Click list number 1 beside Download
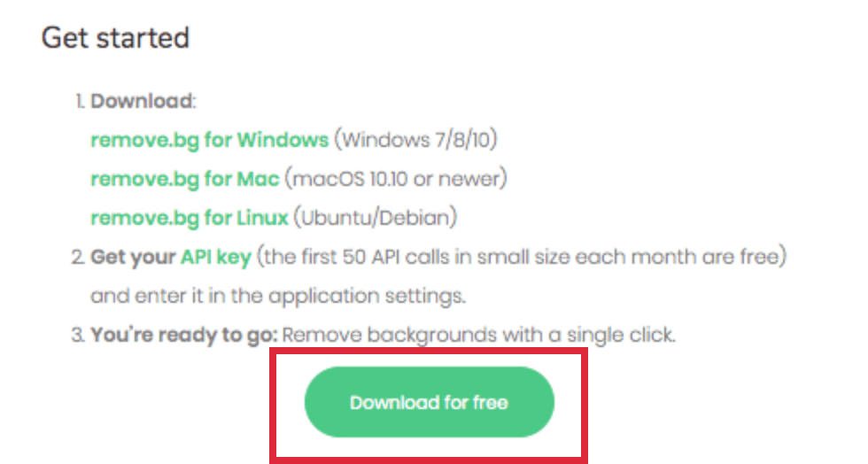 pos(81,101)
